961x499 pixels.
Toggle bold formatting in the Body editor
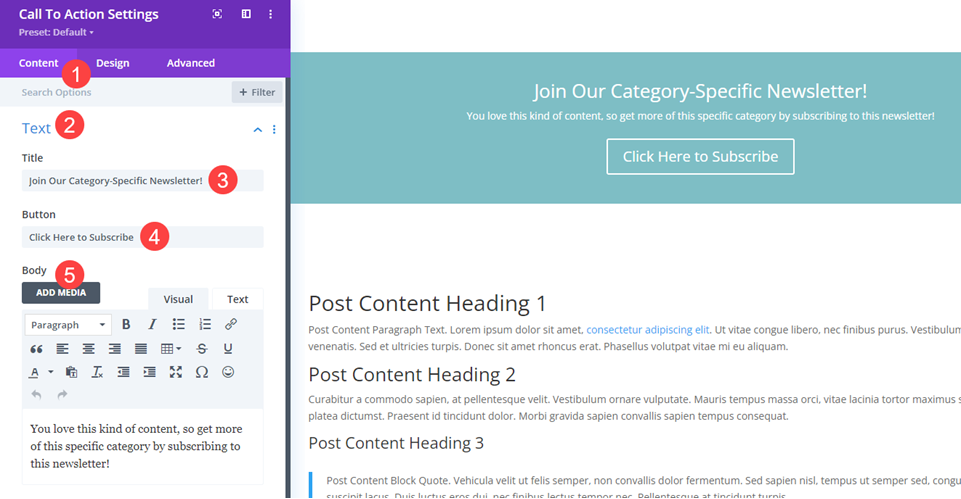coord(126,324)
